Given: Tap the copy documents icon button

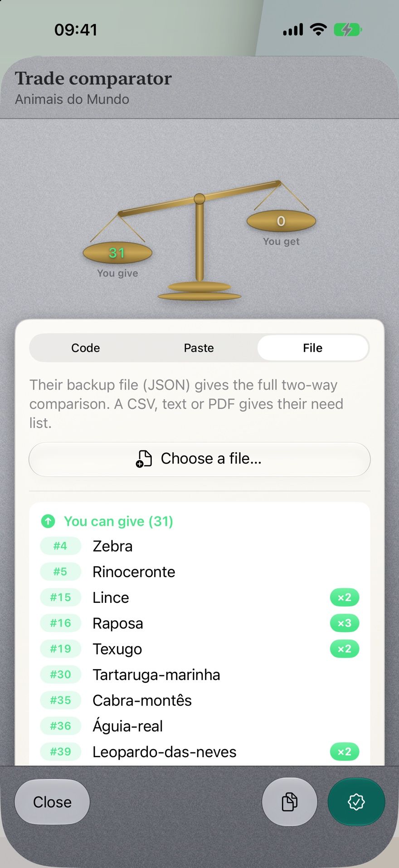Looking at the screenshot, I should pos(289,802).
